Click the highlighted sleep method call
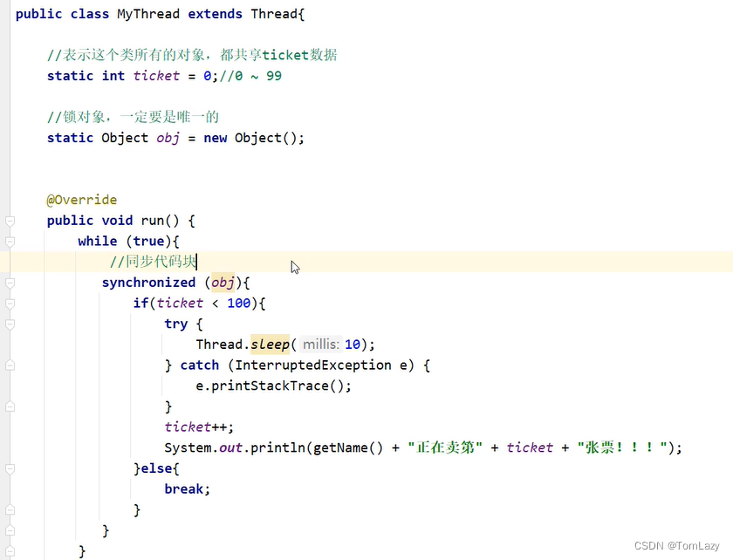 click(x=270, y=345)
